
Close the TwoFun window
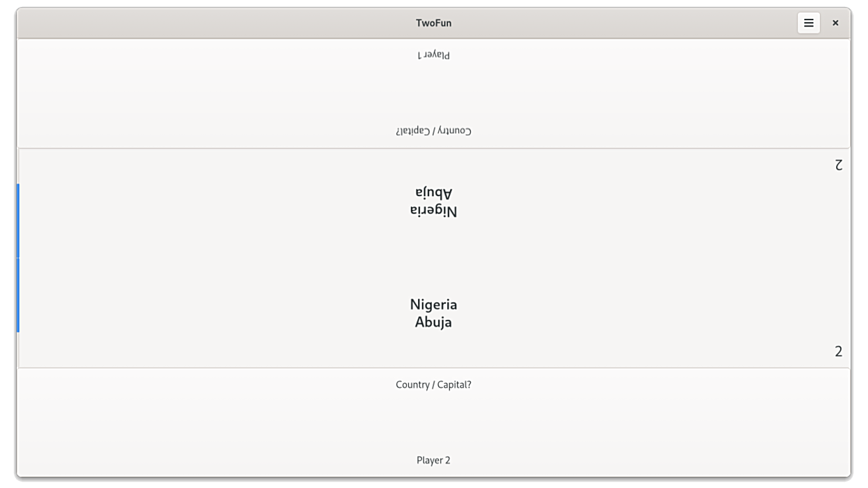pos(835,23)
